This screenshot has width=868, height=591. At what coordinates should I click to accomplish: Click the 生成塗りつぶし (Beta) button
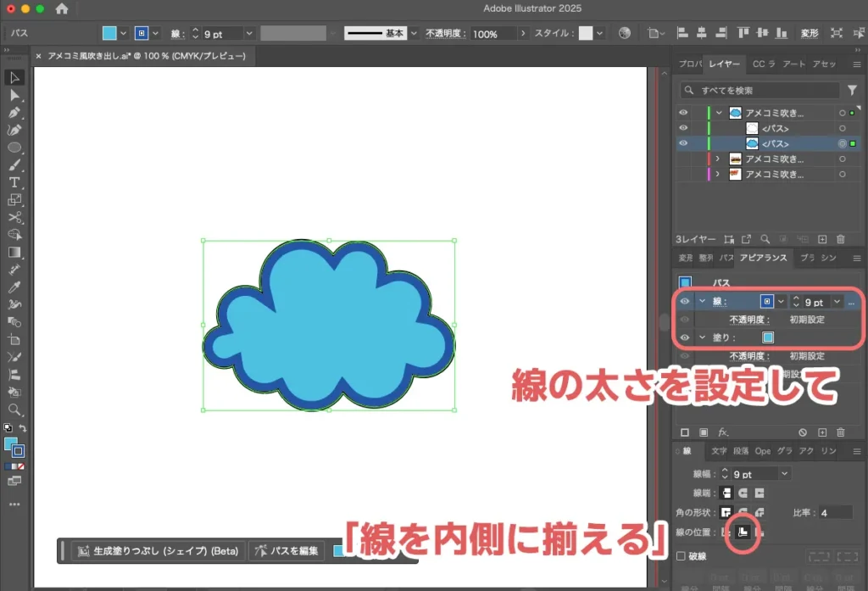(161, 550)
